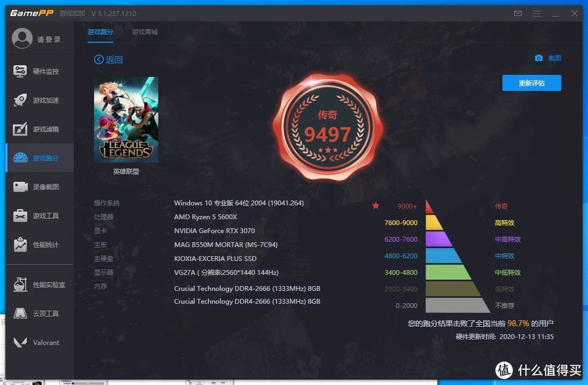Click the purple 6200-7600 pyramid tier
Image resolution: width=588 pixels, height=385 pixels.
pyautogui.click(x=438, y=239)
